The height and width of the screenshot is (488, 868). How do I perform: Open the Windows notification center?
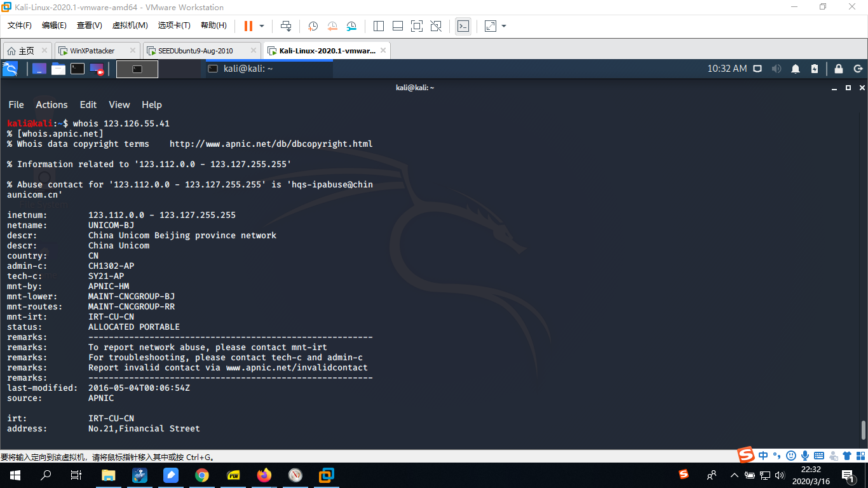pyautogui.click(x=848, y=475)
